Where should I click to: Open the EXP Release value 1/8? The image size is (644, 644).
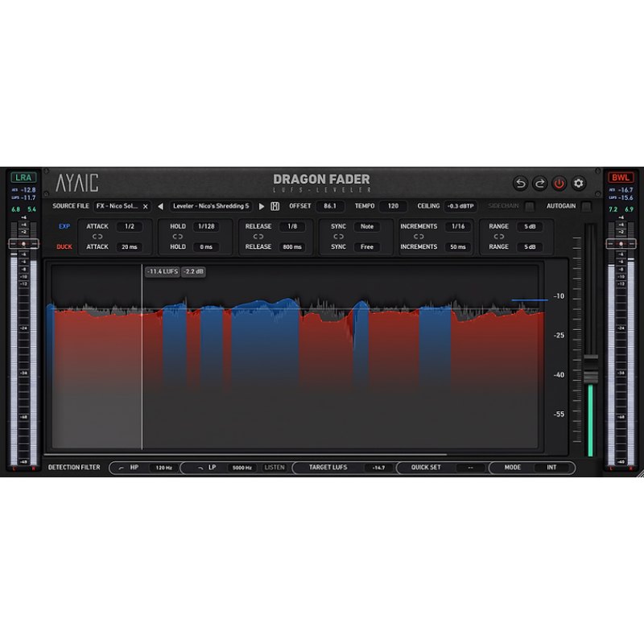tap(292, 226)
